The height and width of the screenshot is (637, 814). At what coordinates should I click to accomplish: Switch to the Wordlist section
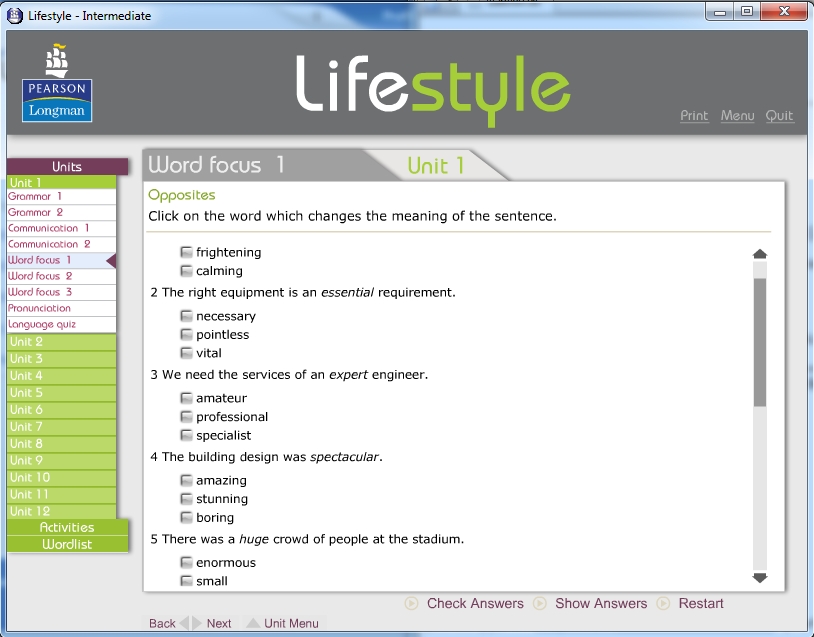click(67, 545)
